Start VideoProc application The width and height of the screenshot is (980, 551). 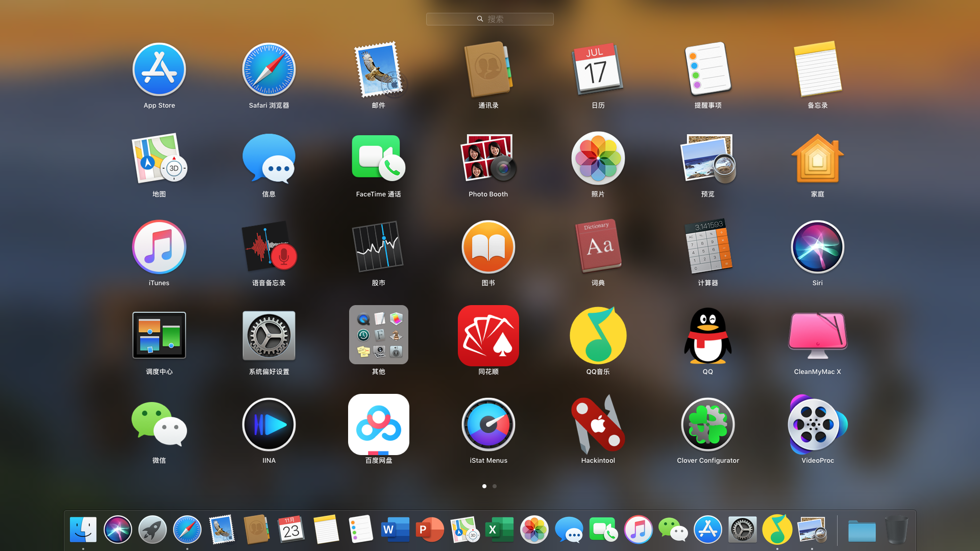[x=817, y=424]
